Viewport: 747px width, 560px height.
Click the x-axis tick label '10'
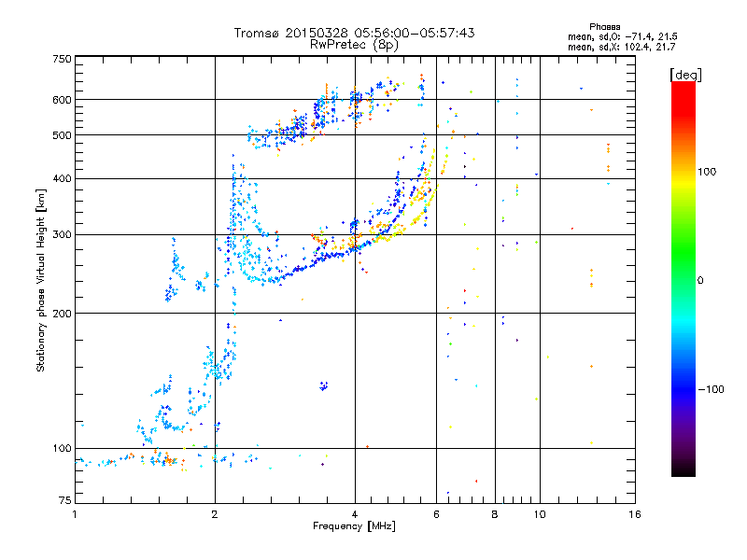540,514
